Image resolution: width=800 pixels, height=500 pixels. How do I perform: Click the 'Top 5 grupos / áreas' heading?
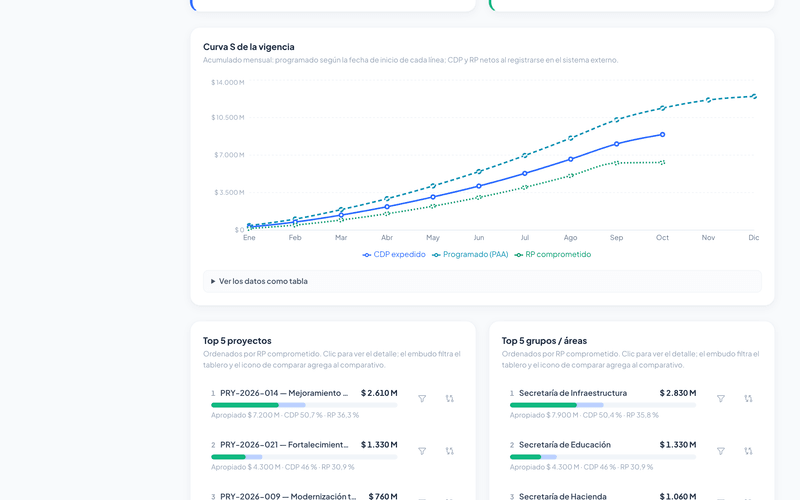pos(544,340)
